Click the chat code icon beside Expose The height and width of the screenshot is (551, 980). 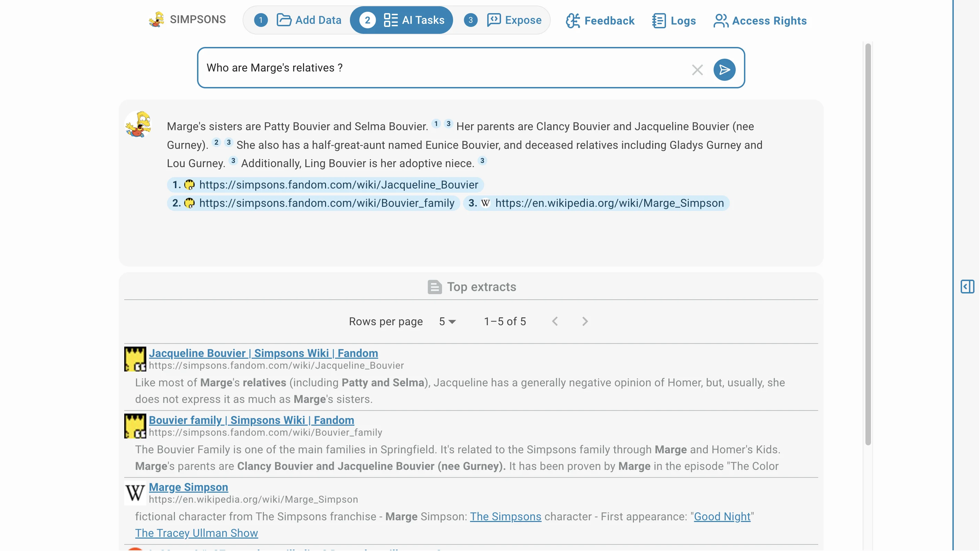494,20
